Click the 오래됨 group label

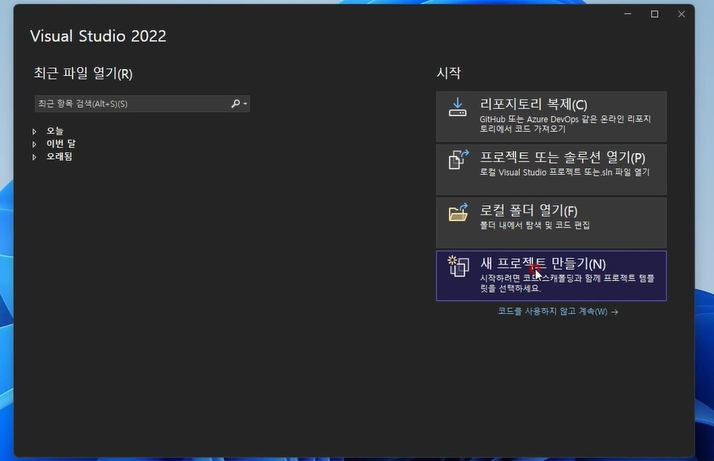point(59,157)
